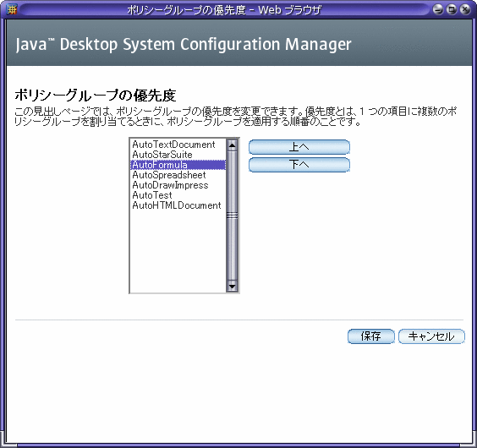477x448 pixels.
Task: Save changes with the 保存 button
Action: [370, 336]
